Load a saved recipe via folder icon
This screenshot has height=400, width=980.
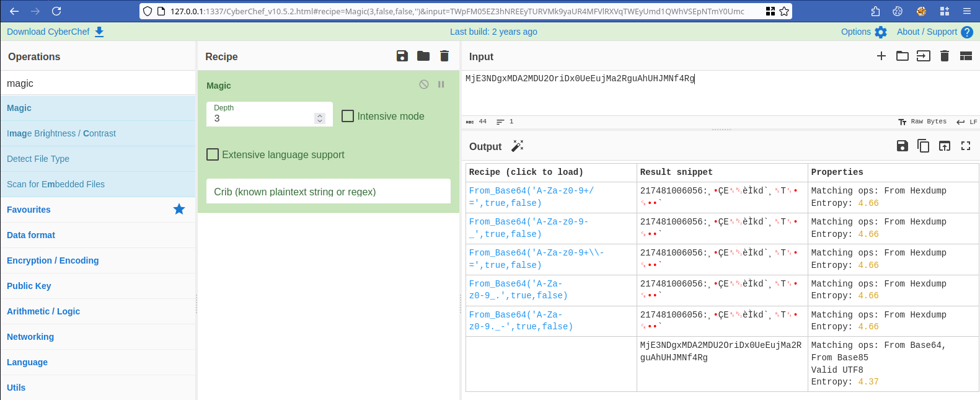[423, 56]
